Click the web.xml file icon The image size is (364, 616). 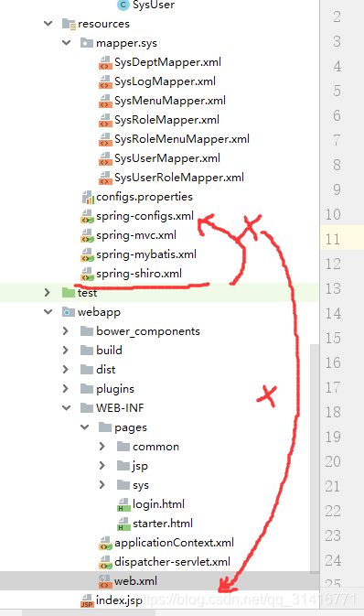pyautogui.click(x=105, y=581)
